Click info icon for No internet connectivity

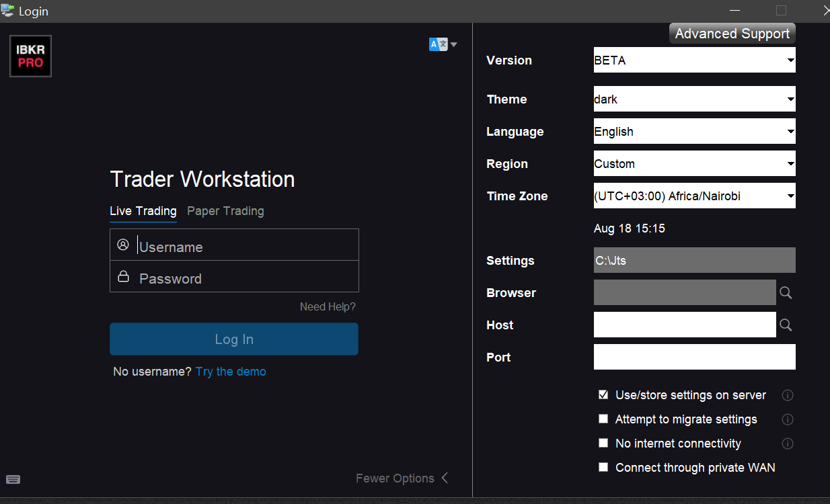(788, 444)
